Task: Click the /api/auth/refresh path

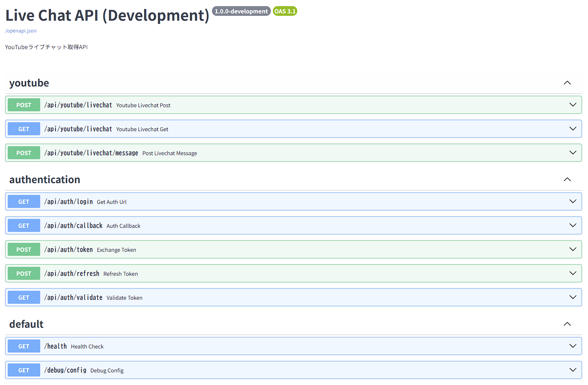Action: pyautogui.click(x=72, y=274)
